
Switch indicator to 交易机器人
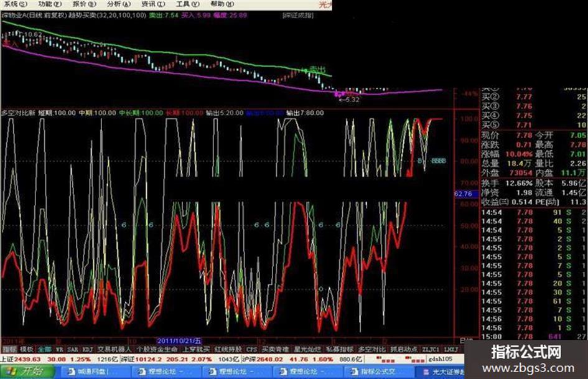114,349
